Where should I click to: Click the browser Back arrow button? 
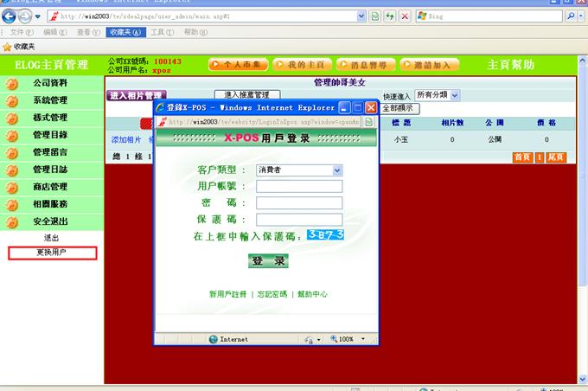(x=11, y=16)
